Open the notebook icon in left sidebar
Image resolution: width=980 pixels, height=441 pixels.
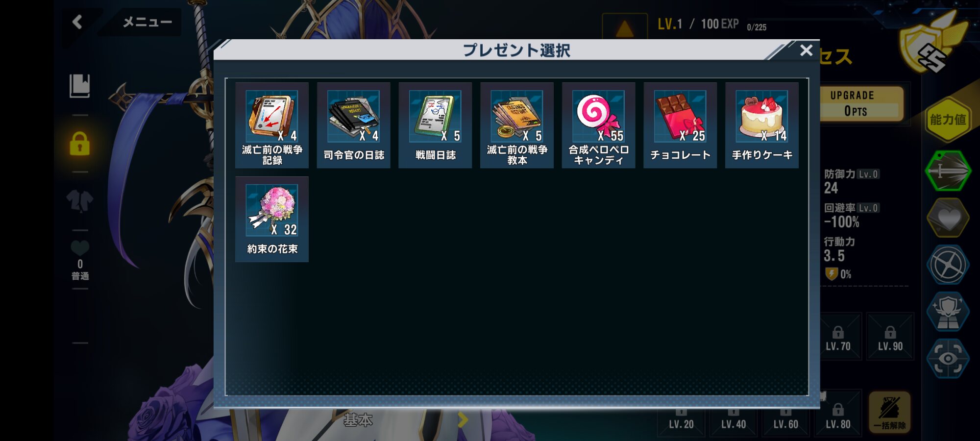point(80,86)
